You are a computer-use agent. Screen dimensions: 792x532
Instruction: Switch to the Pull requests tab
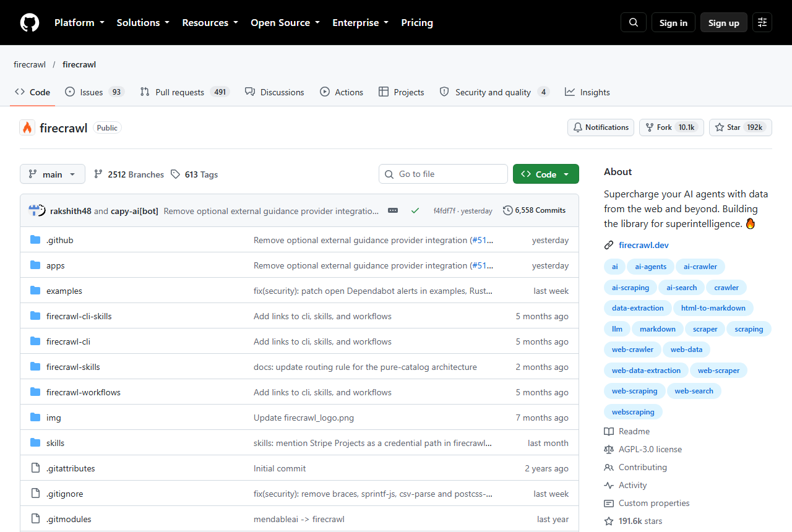(x=184, y=92)
